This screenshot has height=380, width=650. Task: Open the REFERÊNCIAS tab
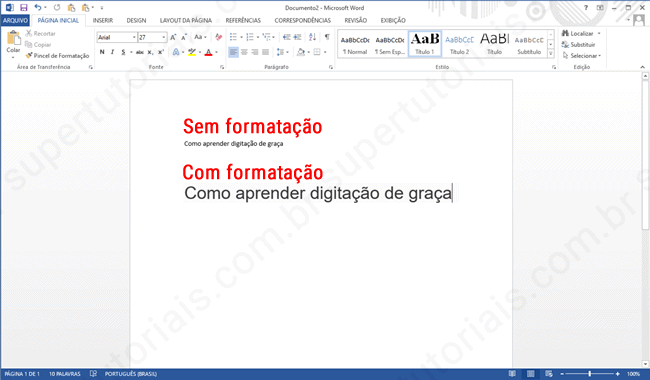(x=243, y=20)
